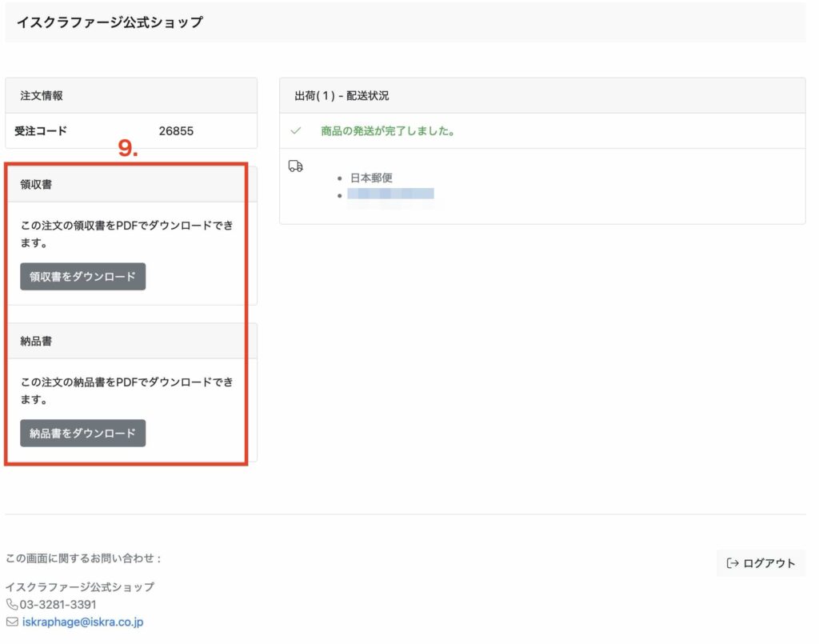Click the blurred tracking number link
This screenshot has width=819, height=644.
coord(390,194)
